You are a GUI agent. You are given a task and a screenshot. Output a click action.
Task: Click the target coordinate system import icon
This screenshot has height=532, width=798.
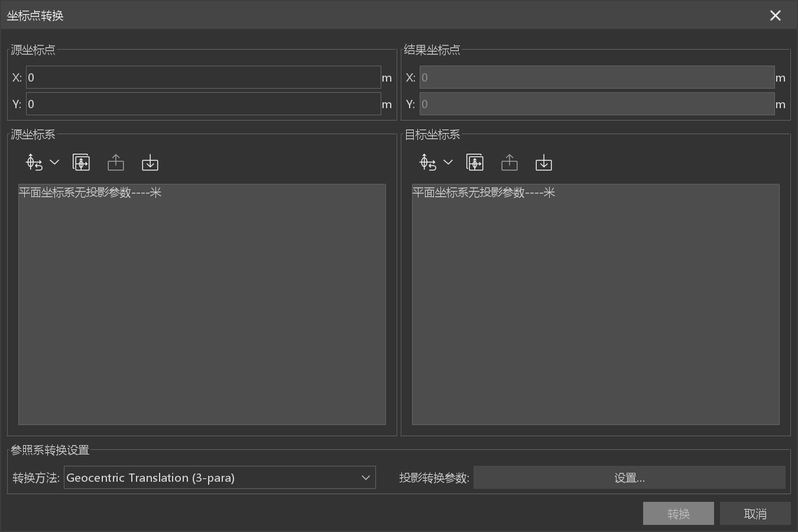pos(544,163)
